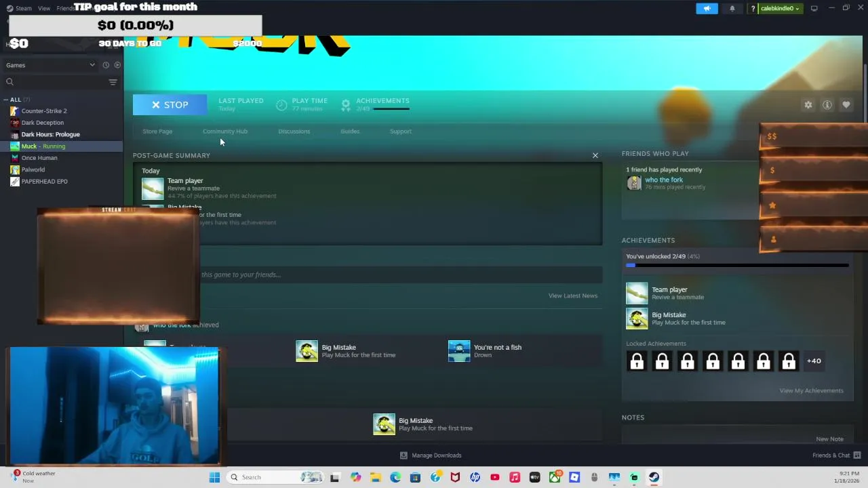Viewport: 868px width, 488px height.
Task: Open Copilot from taskbar
Action: pos(355,477)
